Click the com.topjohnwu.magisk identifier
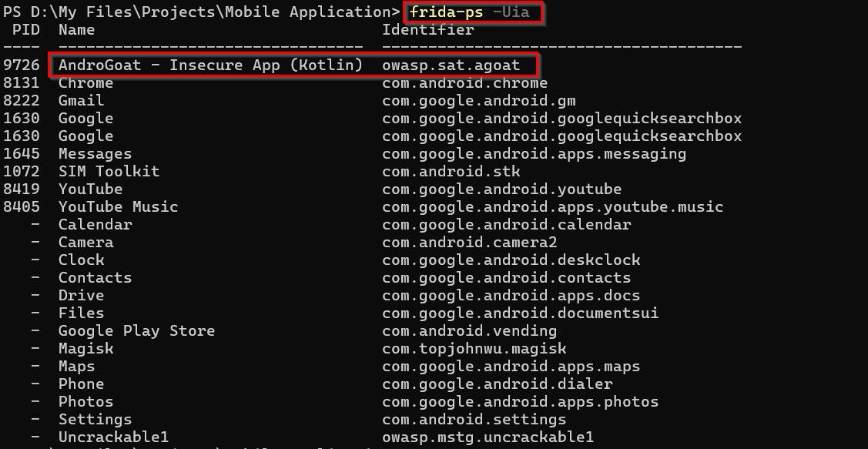Viewport: 868px width, 449px height. coord(474,349)
